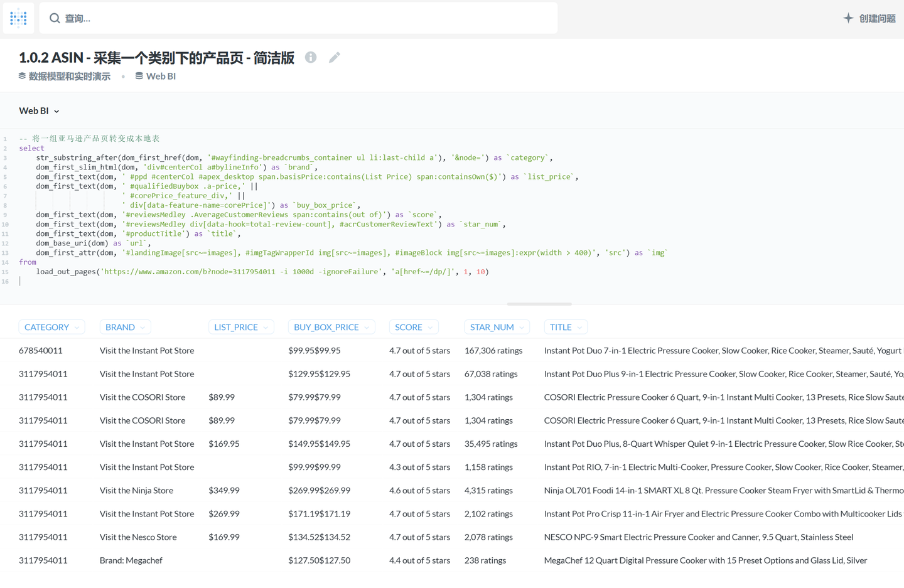The width and height of the screenshot is (904, 588).
Task: Place the cursor on the 'select' keyword line
Action: pyautogui.click(x=31, y=148)
